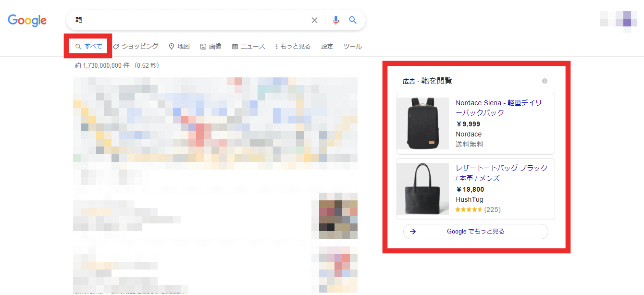Open the 地図 tab
The width and height of the screenshot is (644, 295).
click(179, 47)
